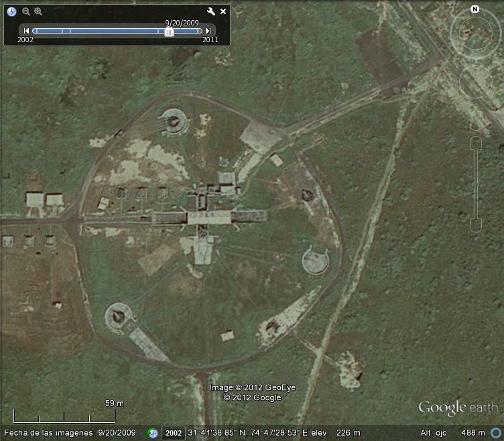Click the Move joystick circle
This screenshot has width=504, height=441.
coord(476,82)
